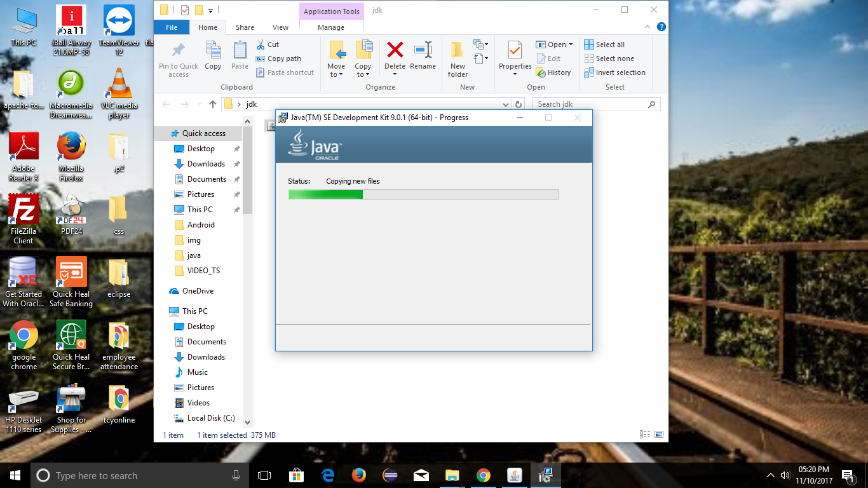The height and width of the screenshot is (488, 868).
Task: Click the navigation pane scroll down arrow
Action: (x=248, y=422)
